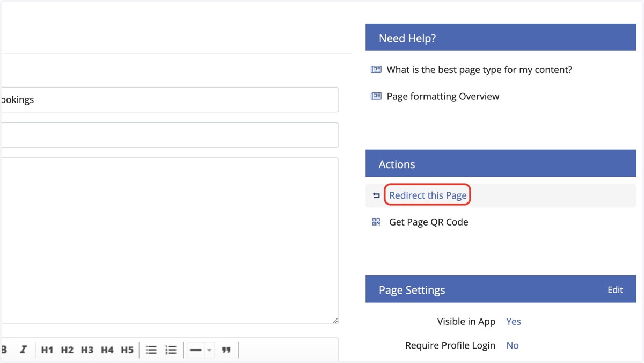Apply H2 heading style

pos(67,350)
